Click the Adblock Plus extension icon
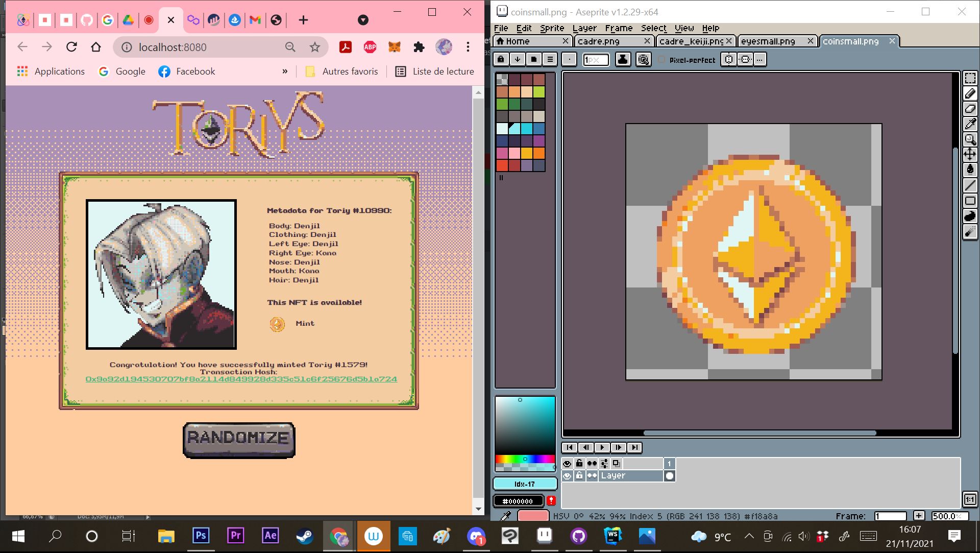This screenshot has height=553, width=980. pos(370,47)
